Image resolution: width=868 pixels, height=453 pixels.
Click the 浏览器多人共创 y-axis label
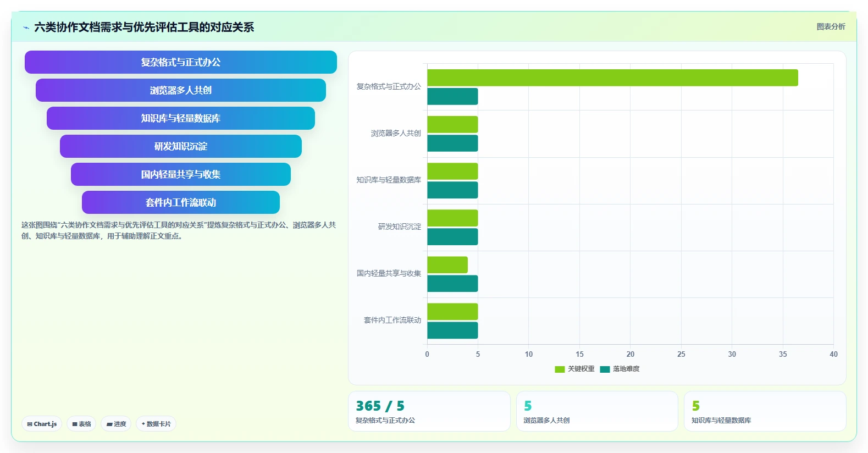click(x=396, y=133)
